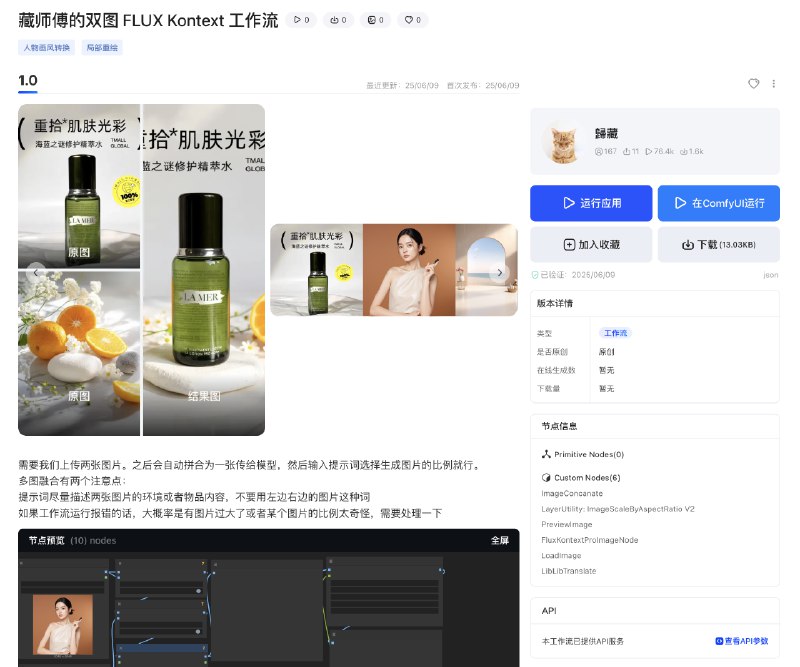Click the 版本详情 heading

pyautogui.click(x=555, y=303)
